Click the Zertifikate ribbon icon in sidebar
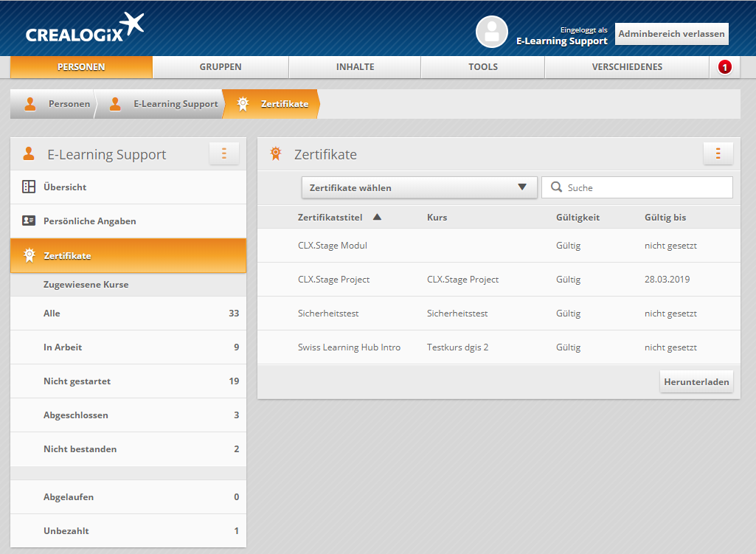Screen dimensions: 756x554 pos(29,255)
